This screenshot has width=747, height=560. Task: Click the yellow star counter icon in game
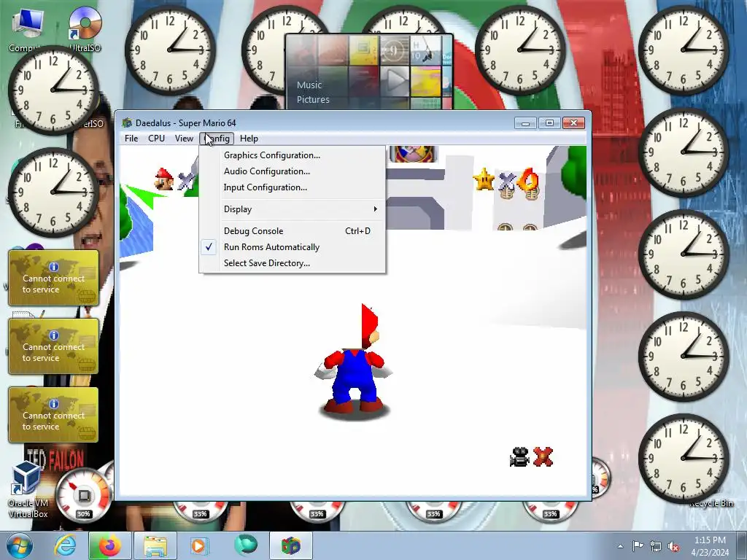point(484,179)
